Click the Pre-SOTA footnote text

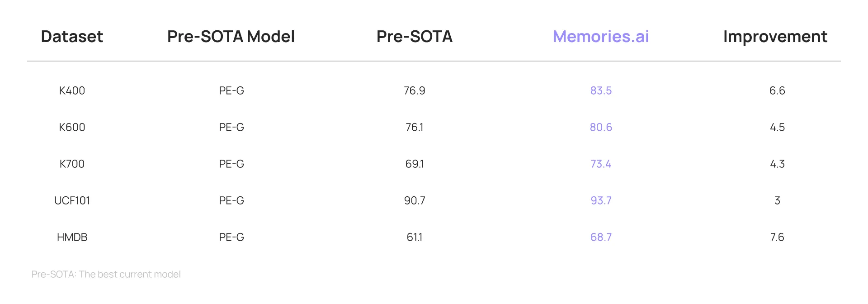[x=106, y=274]
